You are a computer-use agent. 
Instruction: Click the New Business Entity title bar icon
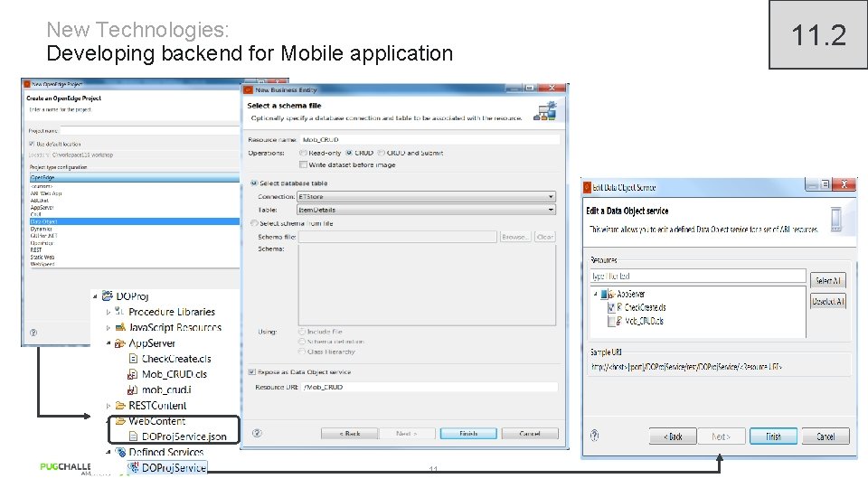pyautogui.click(x=249, y=89)
